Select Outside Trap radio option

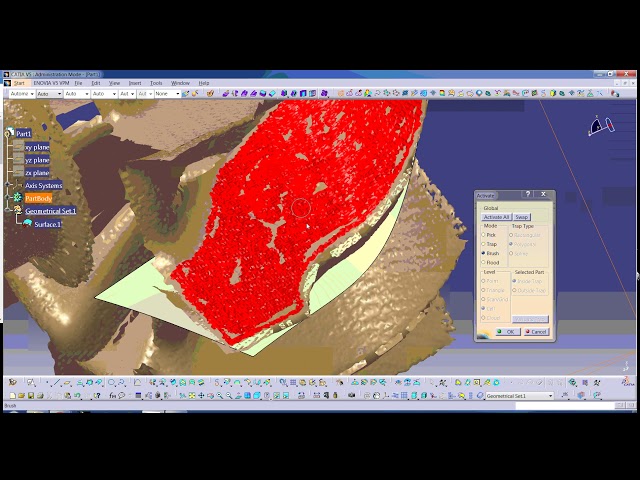[x=514, y=291]
